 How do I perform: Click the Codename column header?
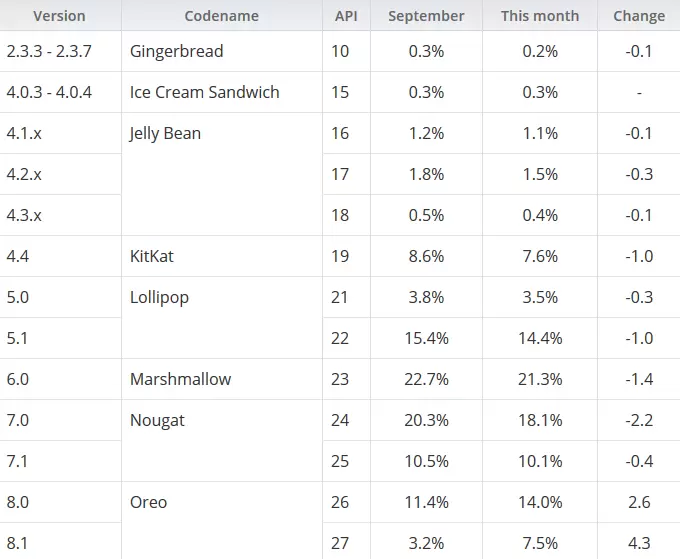(221, 16)
